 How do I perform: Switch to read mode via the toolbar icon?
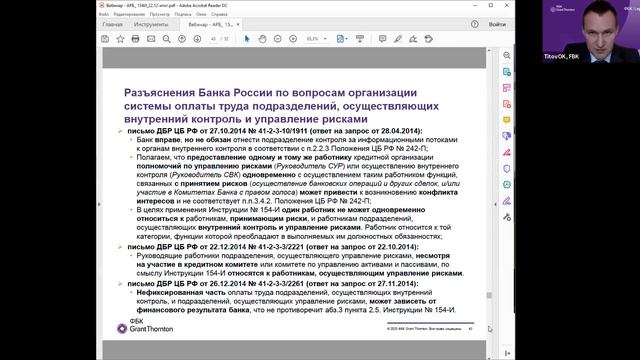tap(360, 39)
